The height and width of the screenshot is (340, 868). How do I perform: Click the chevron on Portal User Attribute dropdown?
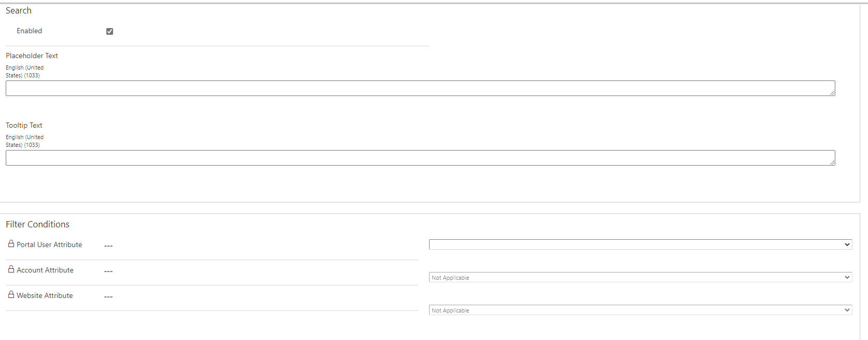point(846,244)
